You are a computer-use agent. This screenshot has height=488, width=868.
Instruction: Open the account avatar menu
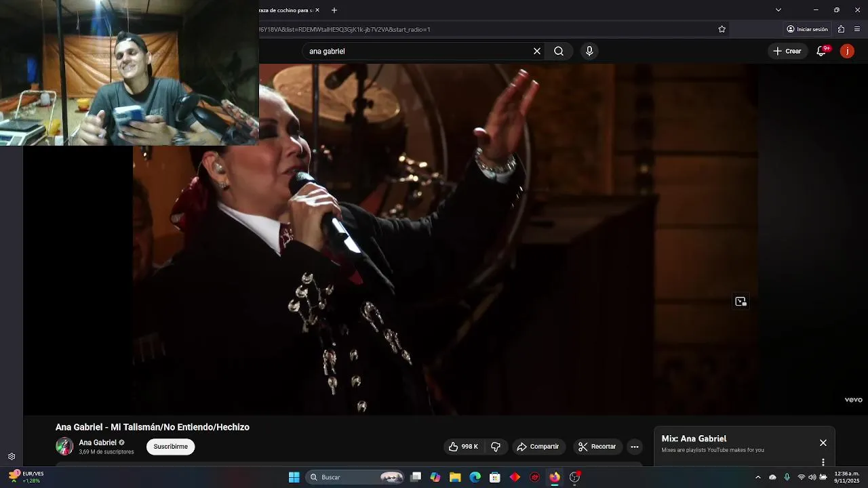click(x=847, y=51)
